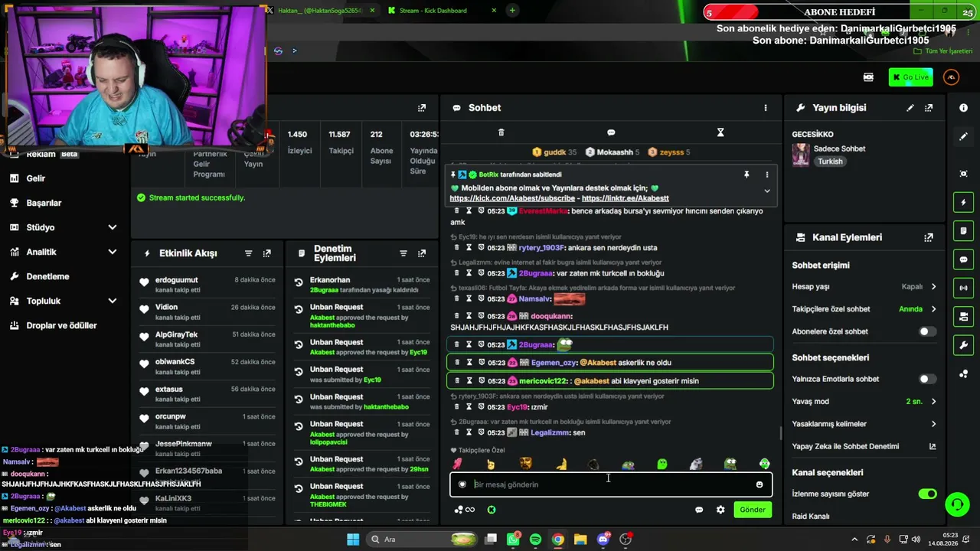This screenshot has height=551, width=980.
Task: Click the green blob emote in quick emotes
Action: click(x=662, y=464)
